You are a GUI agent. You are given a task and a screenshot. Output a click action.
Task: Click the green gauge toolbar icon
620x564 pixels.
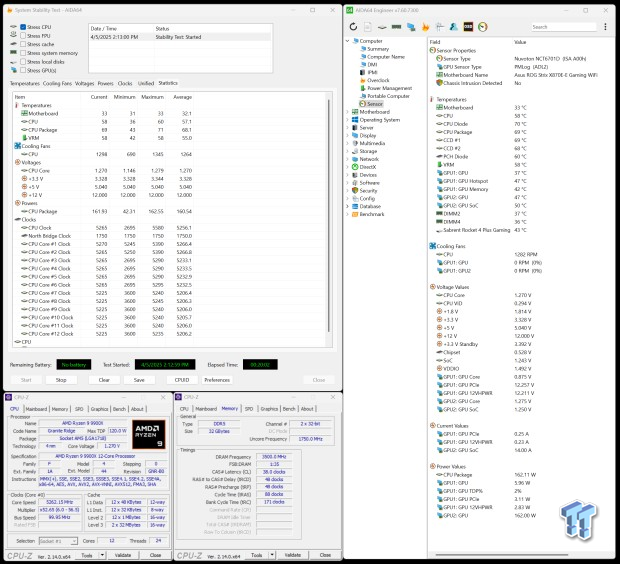pyautogui.click(x=483, y=26)
